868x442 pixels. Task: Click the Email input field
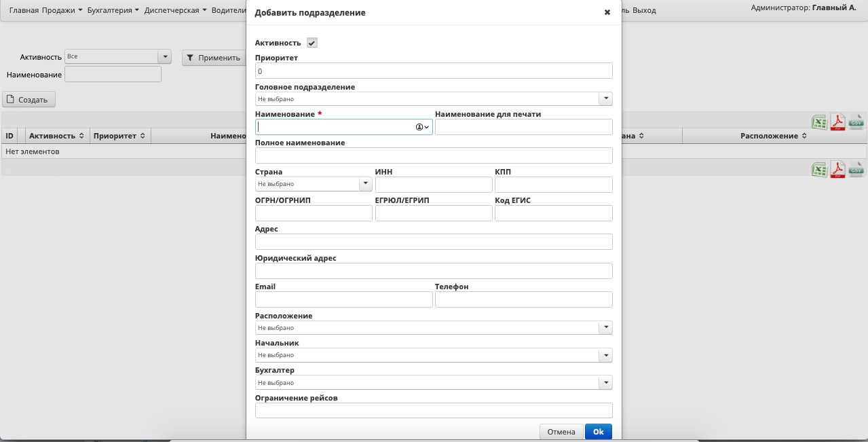coord(343,299)
